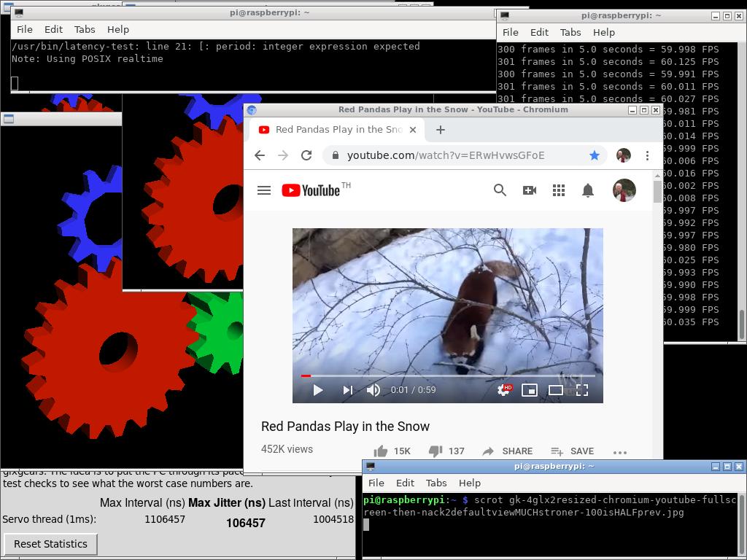This screenshot has width=747, height=560.
Task: Open Tabs menu in scrot terminal
Action: coord(436,483)
